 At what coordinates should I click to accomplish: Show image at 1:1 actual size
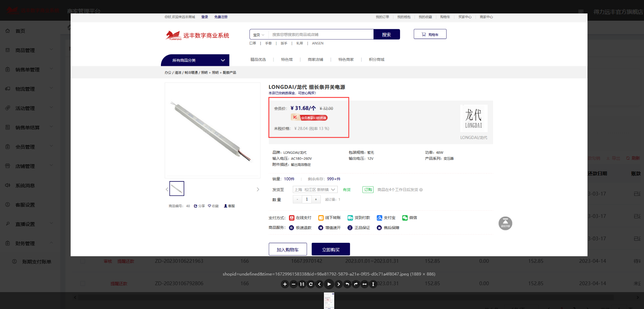[x=302, y=284]
